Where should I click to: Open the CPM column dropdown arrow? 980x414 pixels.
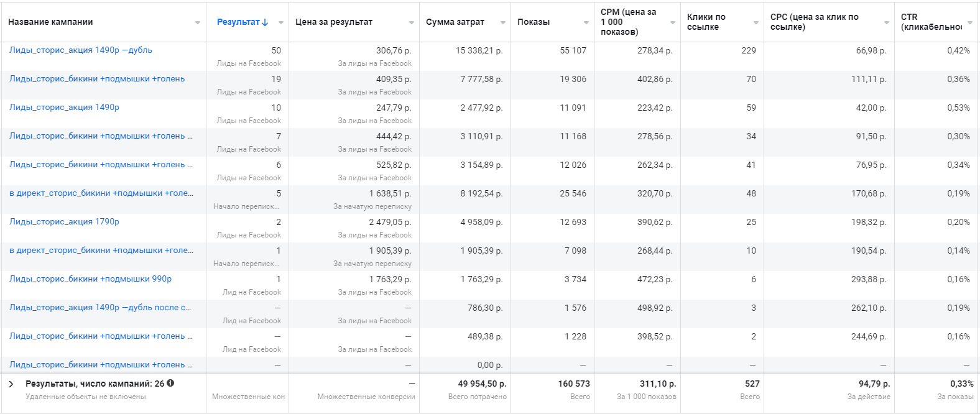(673, 23)
